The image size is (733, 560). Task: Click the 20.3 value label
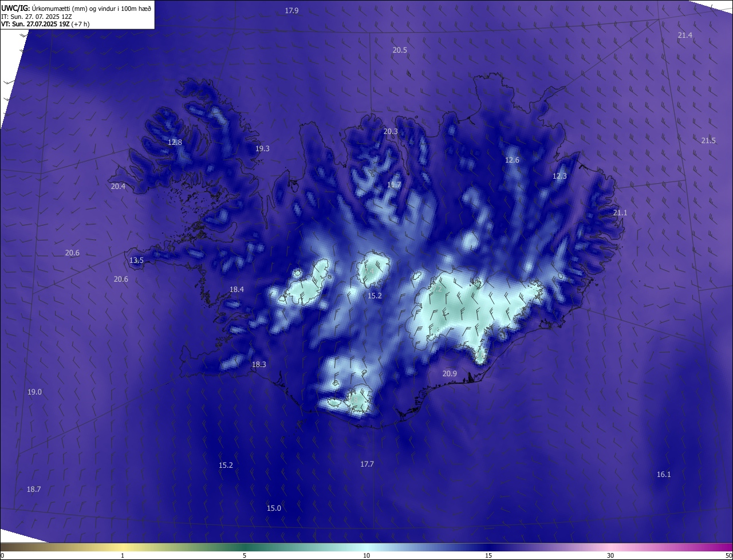coord(391,132)
